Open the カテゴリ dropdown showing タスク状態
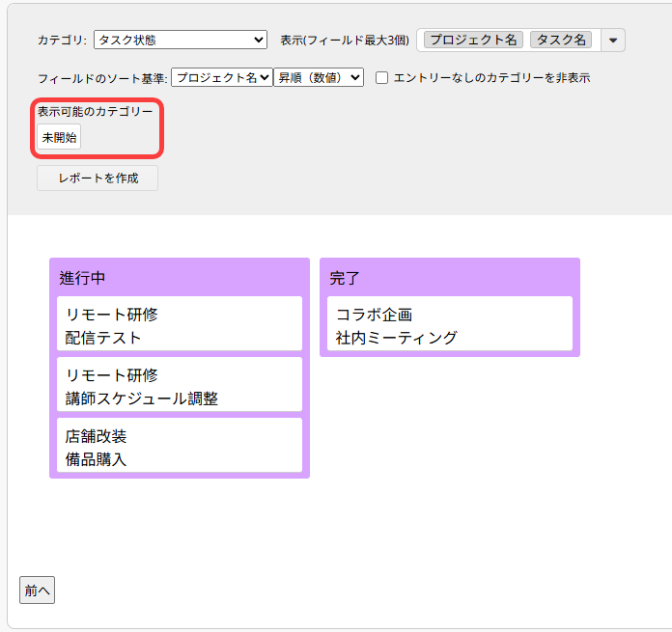 click(181, 40)
